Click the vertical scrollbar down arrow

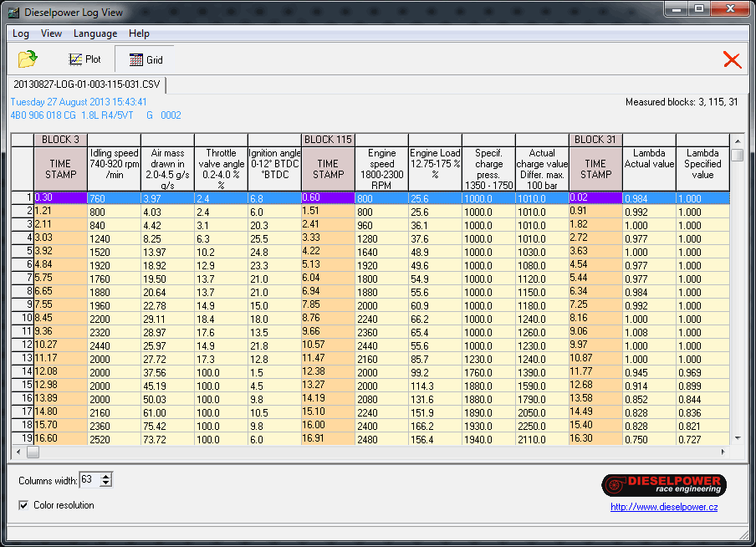click(738, 438)
